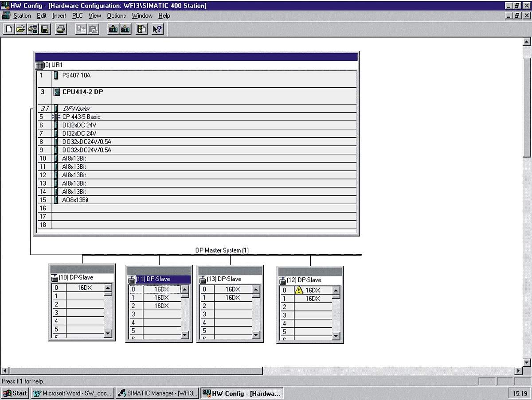The height and width of the screenshot is (400, 532).
Task: Select 16DX in slot 0 of slave 10
Action: tap(84, 288)
